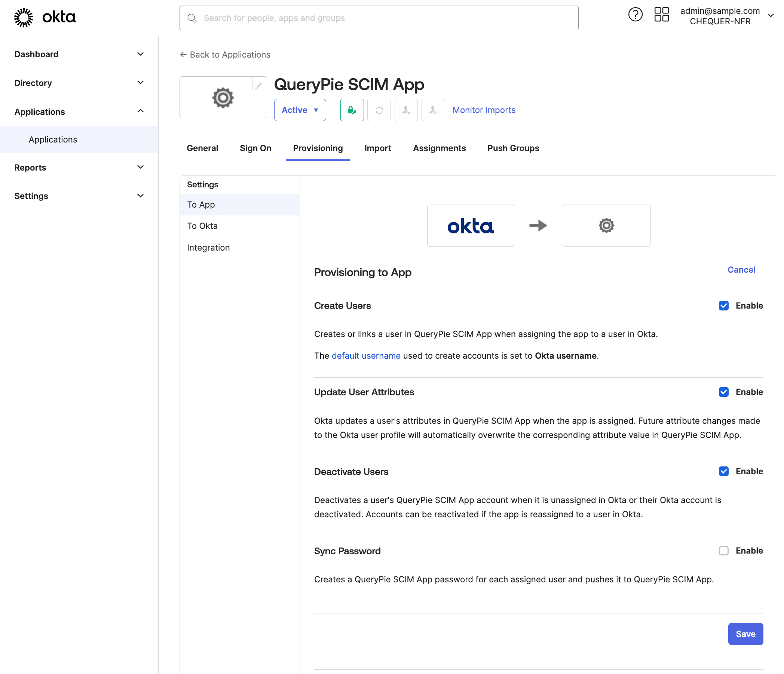Disable the Create Users Enable checkbox
This screenshot has height=674, width=784.
coord(724,306)
